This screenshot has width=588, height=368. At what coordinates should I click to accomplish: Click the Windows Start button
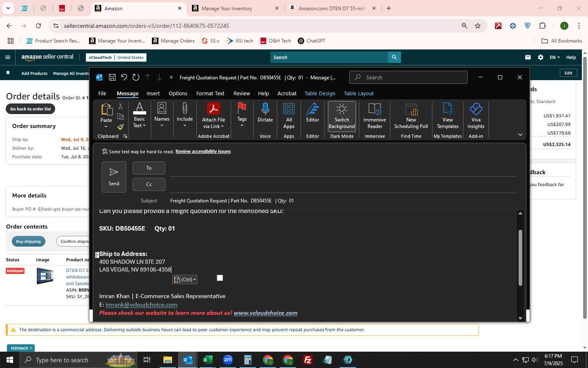pos(10,360)
